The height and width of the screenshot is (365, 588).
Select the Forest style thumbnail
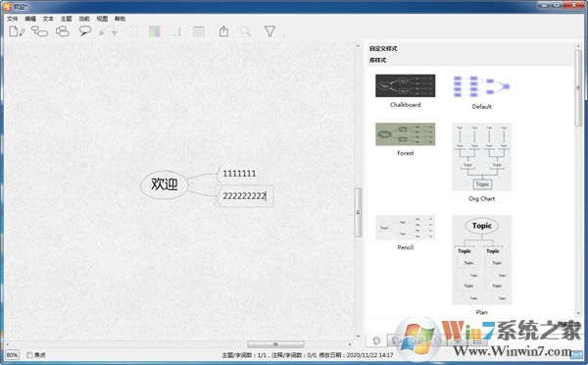click(406, 134)
